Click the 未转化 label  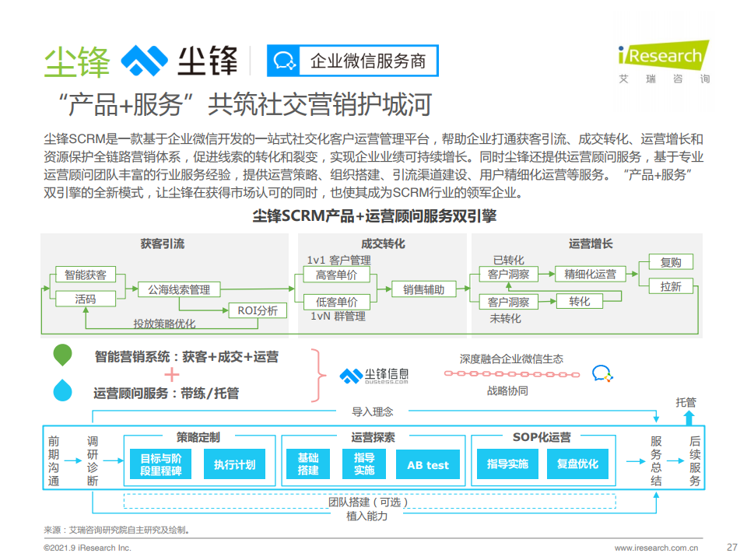(506, 319)
